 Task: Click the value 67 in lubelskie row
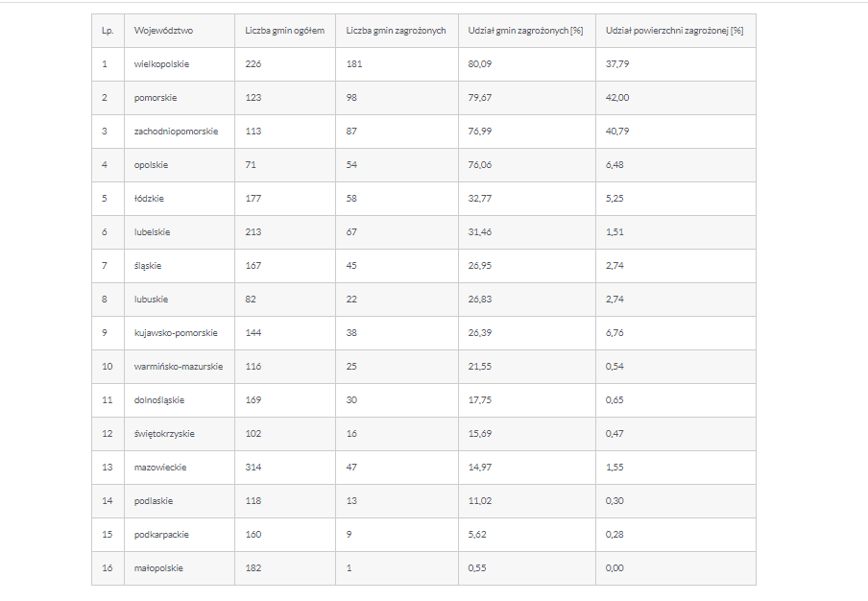point(351,232)
